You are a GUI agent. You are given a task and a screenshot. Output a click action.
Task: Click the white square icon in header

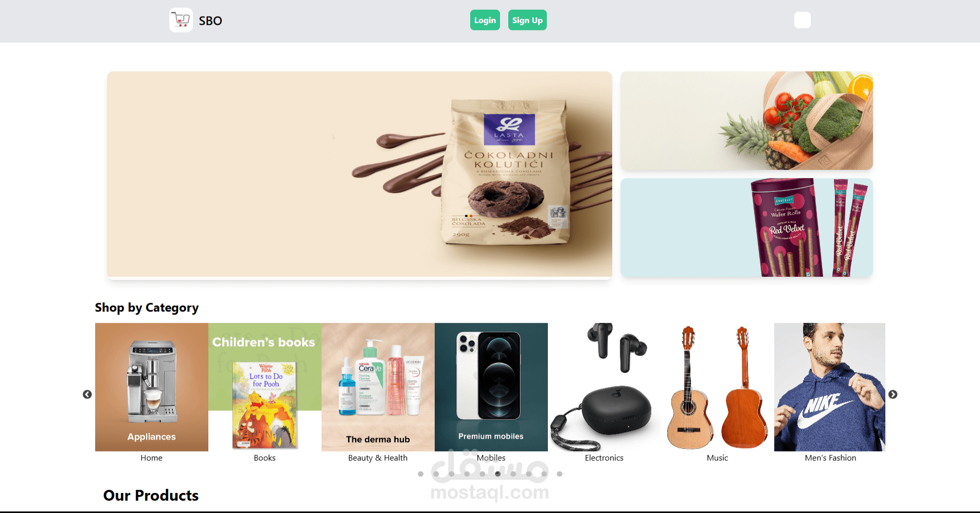point(803,20)
